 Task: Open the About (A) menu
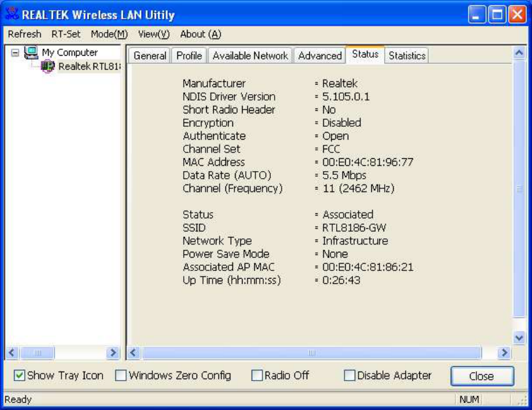(x=200, y=35)
